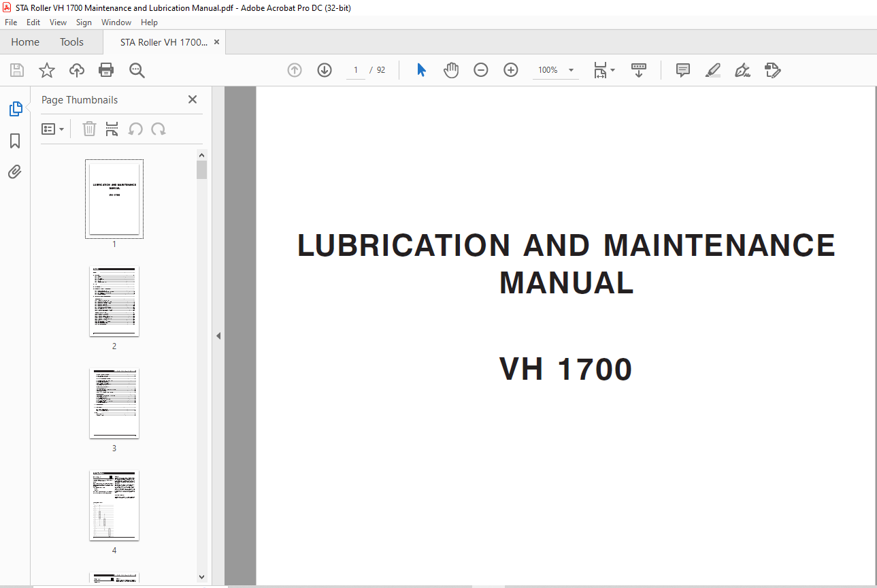Image resolution: width=877 pixels, height=588 pixels.
Task: Expand the thumbnail options dropdown
Action: 53,129
